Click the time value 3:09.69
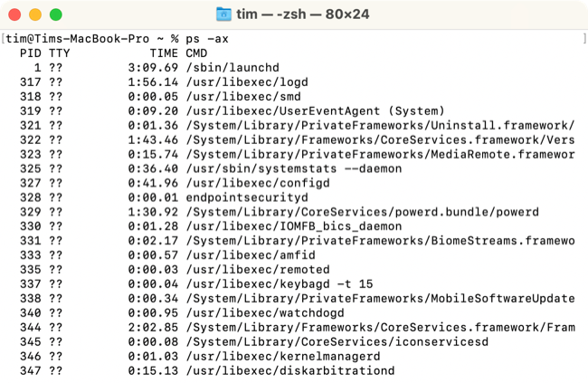 click(x=154, y=67)
